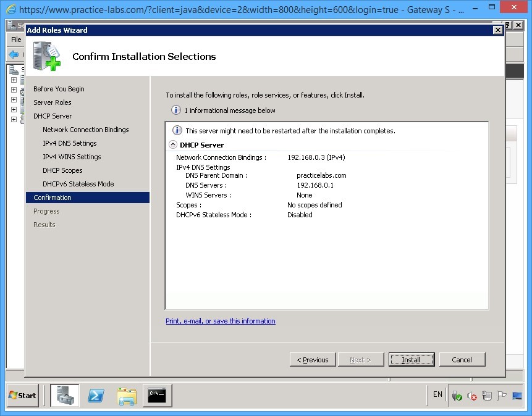
Task: Select the Before You Begin step
Action: point(59,89)
